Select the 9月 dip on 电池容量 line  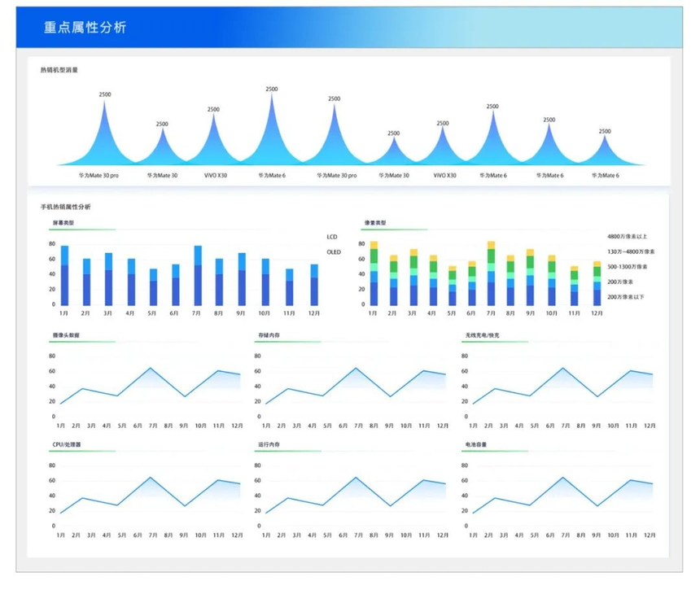tap(597, 506)
